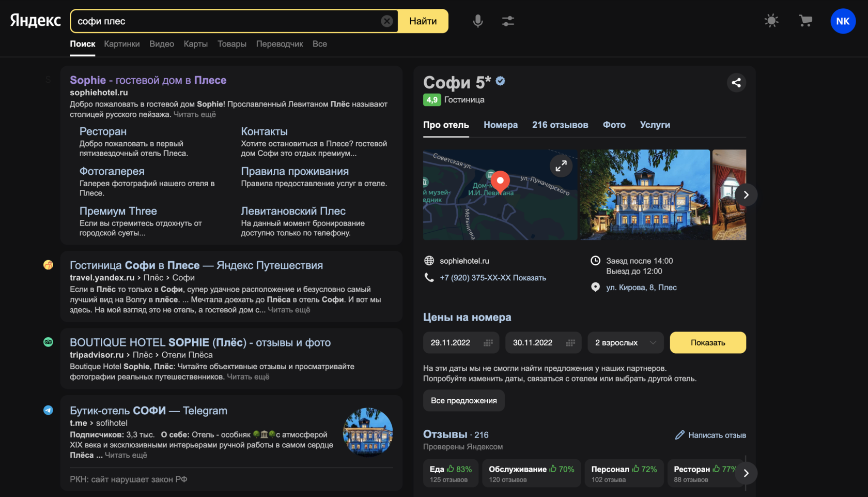Open the Номера tab of the hotel
The width and height of the screenshot is (868, 497).
point(501,125)
